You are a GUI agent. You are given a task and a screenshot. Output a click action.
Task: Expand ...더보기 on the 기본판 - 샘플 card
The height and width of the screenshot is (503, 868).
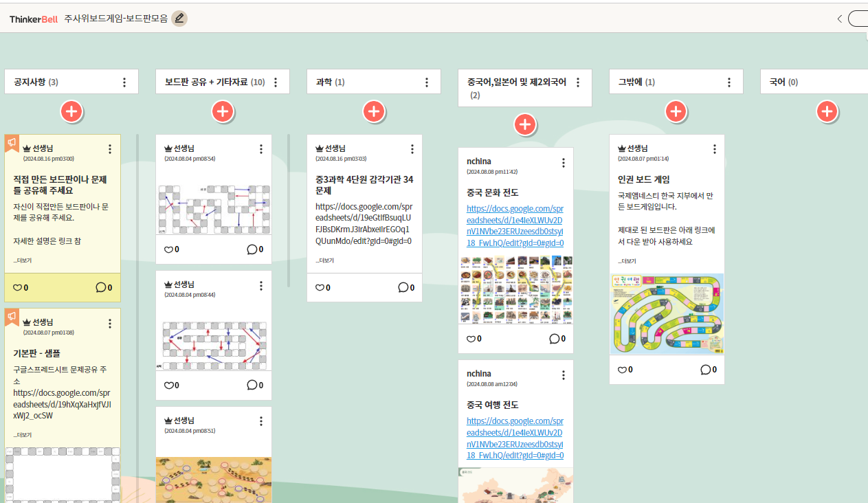click(x=22, y=435)
